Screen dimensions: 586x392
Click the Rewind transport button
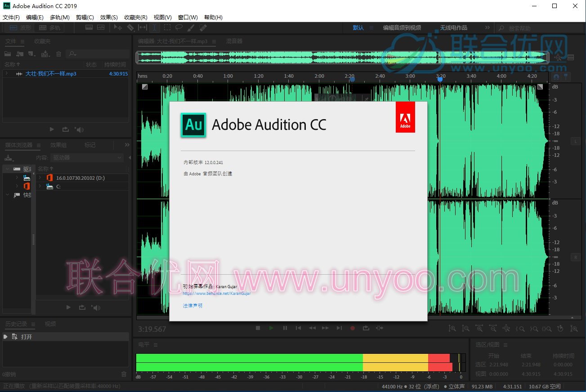tap(312, 328)
